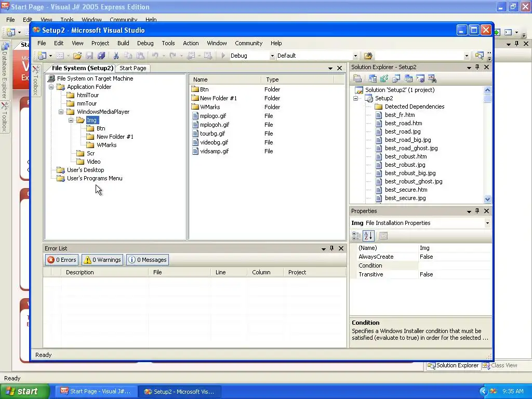Open Database Explorer side tab in background window
Image resolution: width=532 pixels, height=399 pixels.
tap(5, 71)
